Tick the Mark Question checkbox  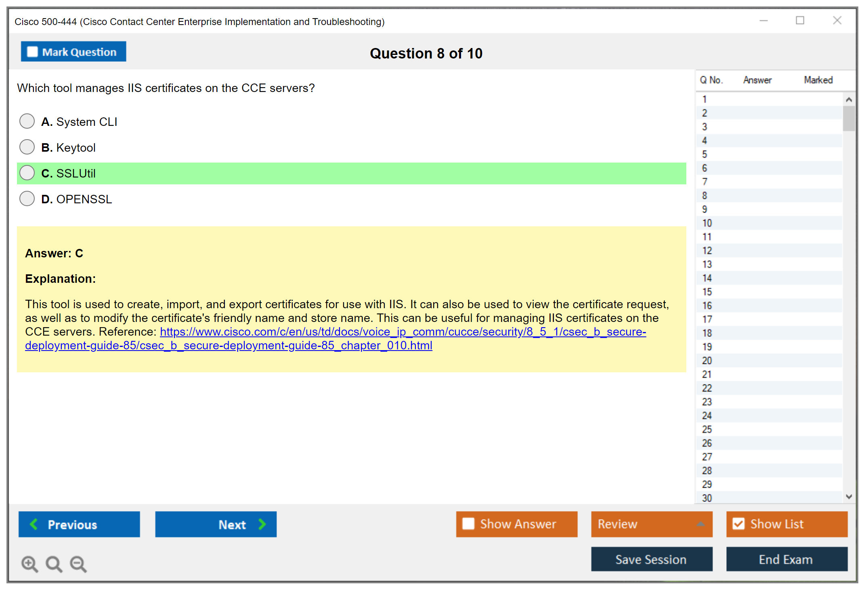click(x=32, y=52)
